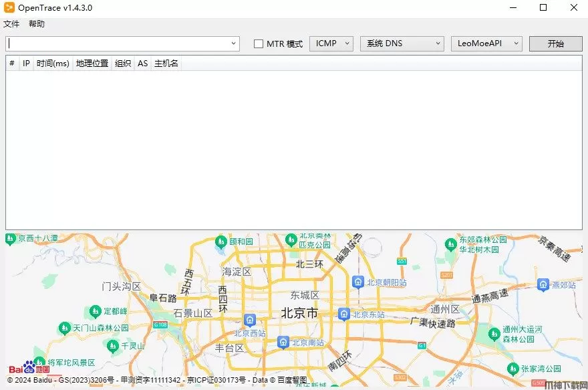Click the 北京朝阳站 station icon
588x390 pixels.
coord(358,282)
